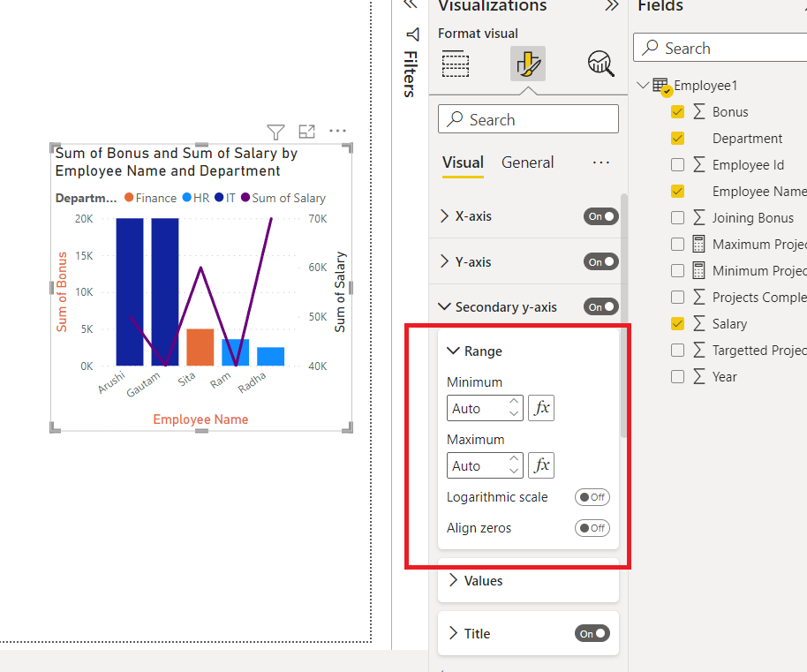The width and height of the screenshot is (807, 672).
Task: Uncheck the Department field checkbox
Action: click(x=678, y=139)
